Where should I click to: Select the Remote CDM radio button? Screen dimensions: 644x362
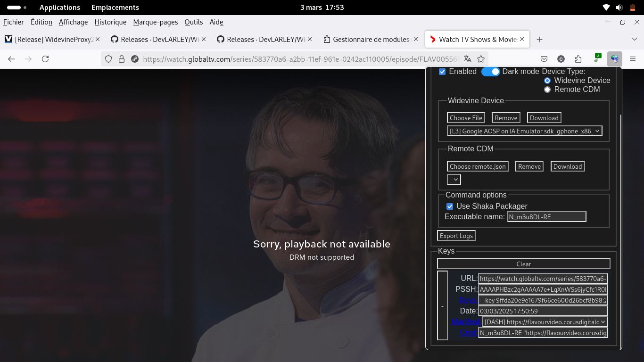[x=547, y=90]
